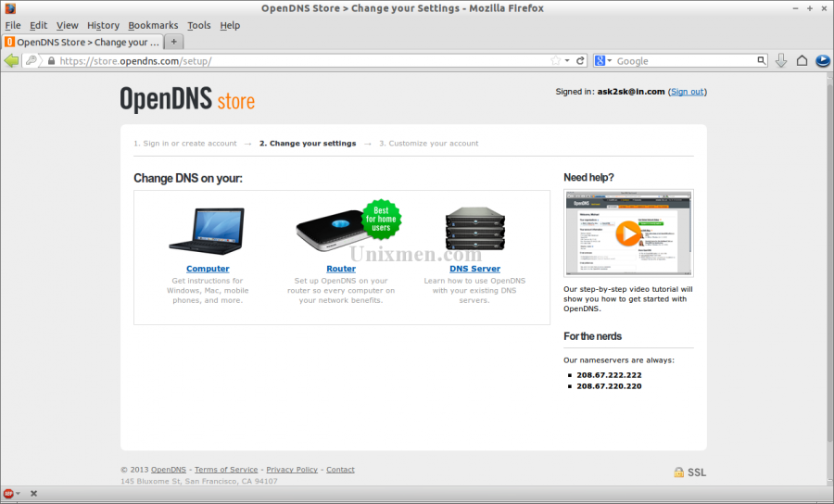Screen dimensions: 834x504
Task: Open the History menu
Action: point(103,25)
